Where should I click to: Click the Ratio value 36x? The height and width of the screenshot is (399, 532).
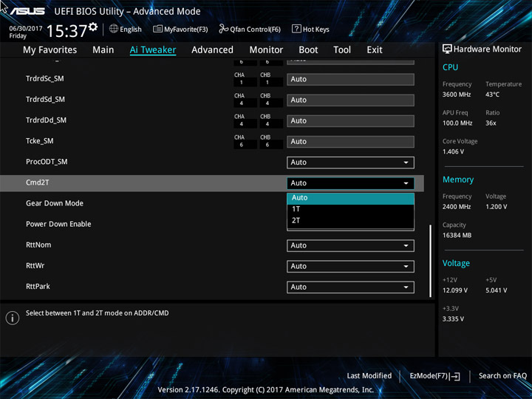(491, 123)
